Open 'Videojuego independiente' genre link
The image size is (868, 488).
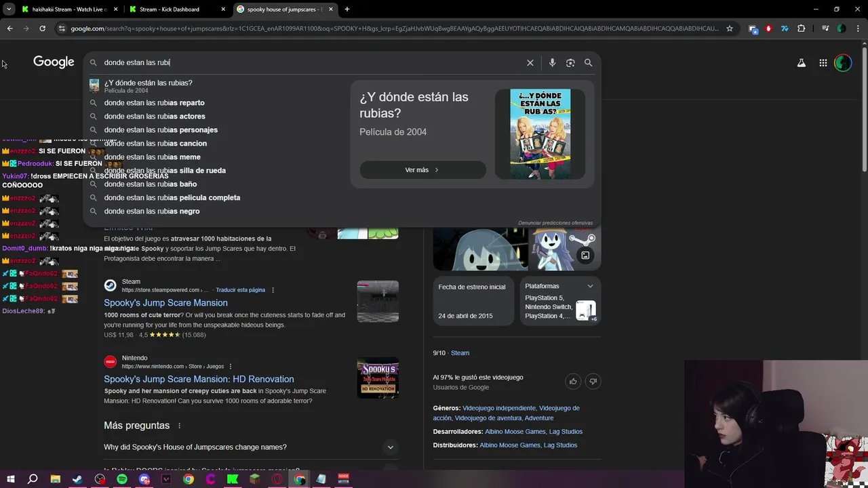tap(499, 408)
